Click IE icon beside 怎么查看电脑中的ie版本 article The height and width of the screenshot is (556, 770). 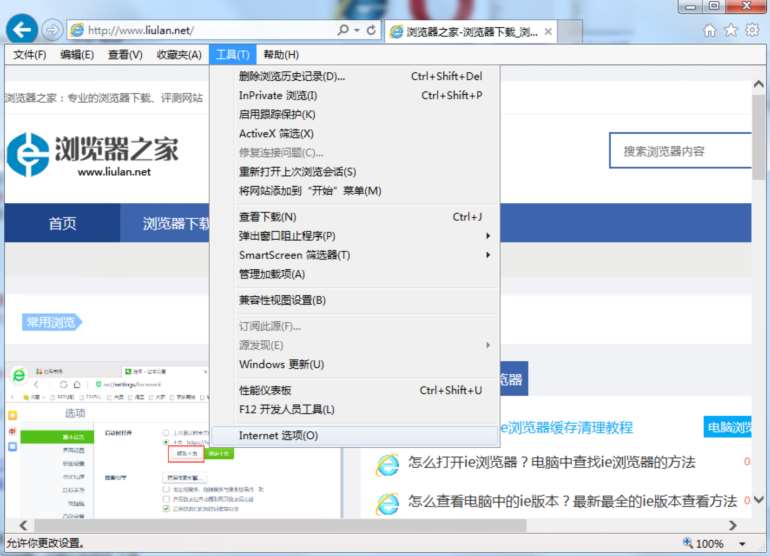387,503
